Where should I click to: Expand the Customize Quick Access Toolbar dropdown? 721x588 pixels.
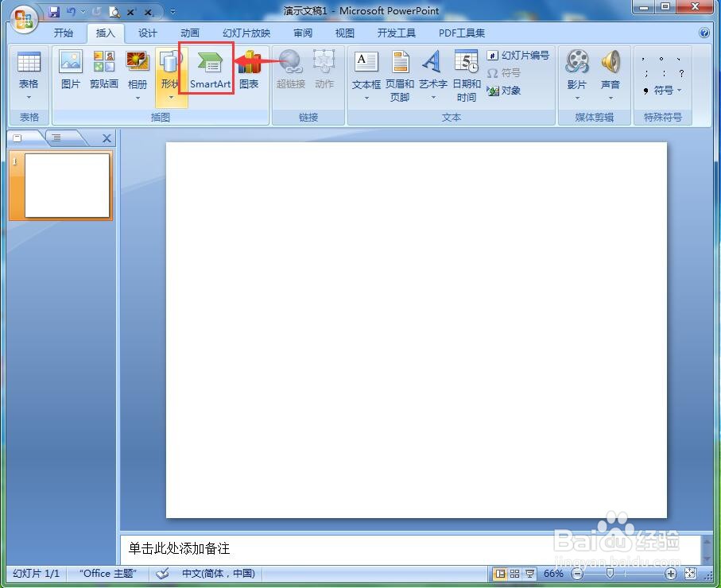click(172, 11)
